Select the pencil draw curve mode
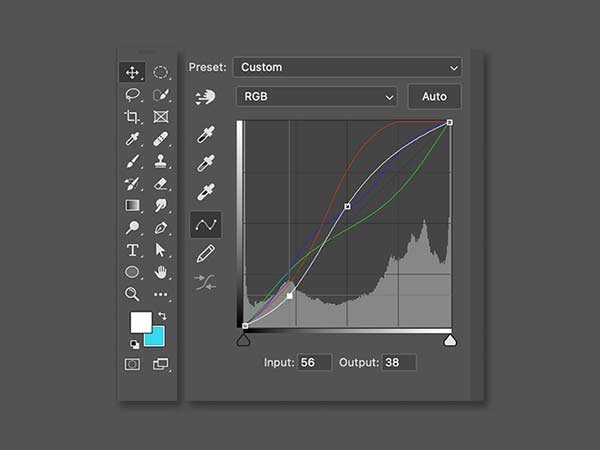600x450 pixels. click(206, 254)
